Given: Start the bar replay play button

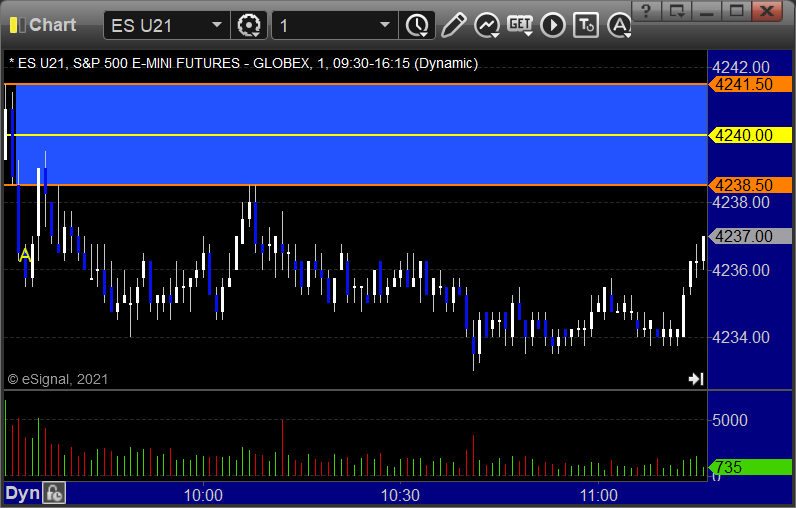Looking at the screenshot, I should pyautogui.click(x=553, y=25).
